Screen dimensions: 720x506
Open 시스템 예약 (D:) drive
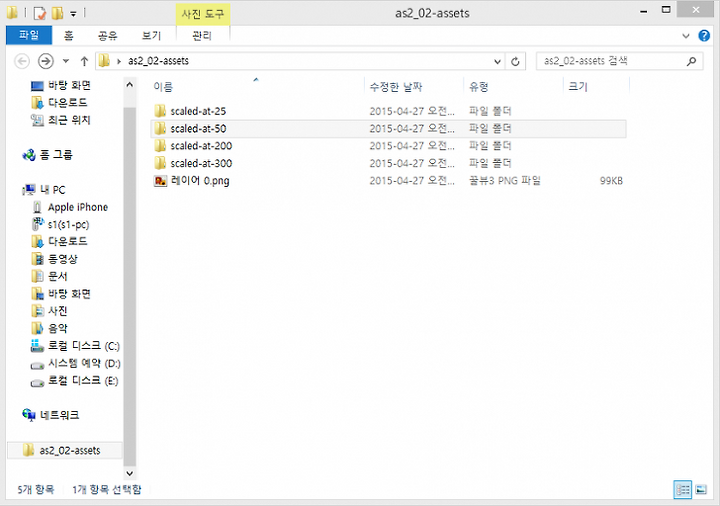pos(84,364)
